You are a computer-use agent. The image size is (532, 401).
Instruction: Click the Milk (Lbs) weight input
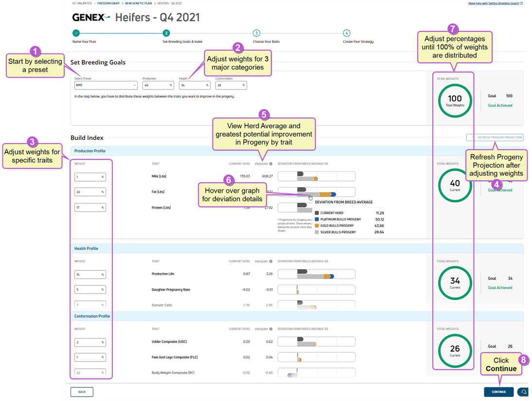point(89,177)
